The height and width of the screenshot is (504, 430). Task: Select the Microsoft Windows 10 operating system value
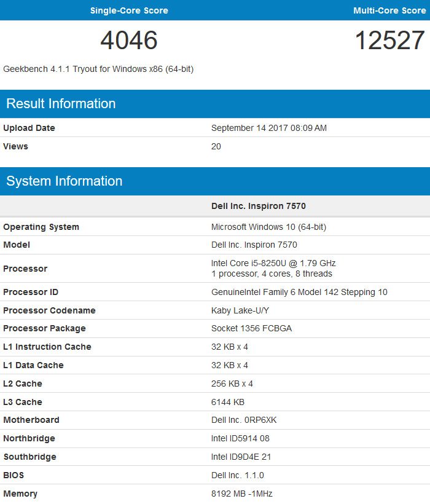[x=268, y=227]
